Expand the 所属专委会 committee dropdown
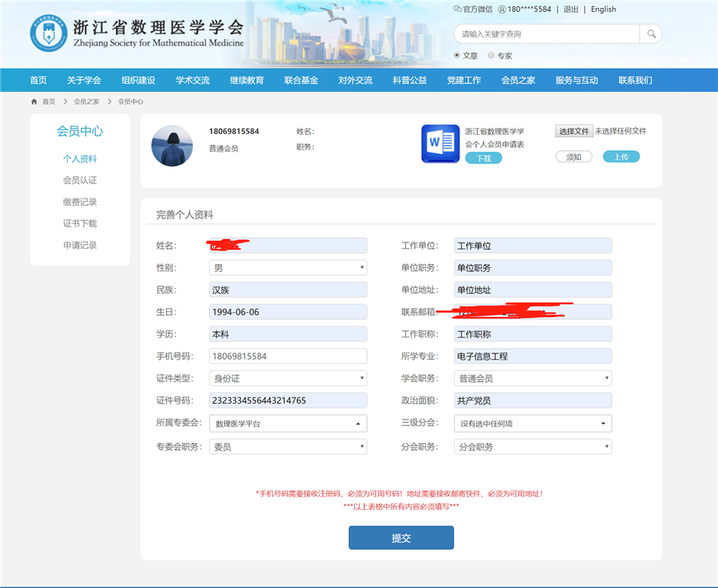This screenshot has height=588, width=718. coord(288,424)
